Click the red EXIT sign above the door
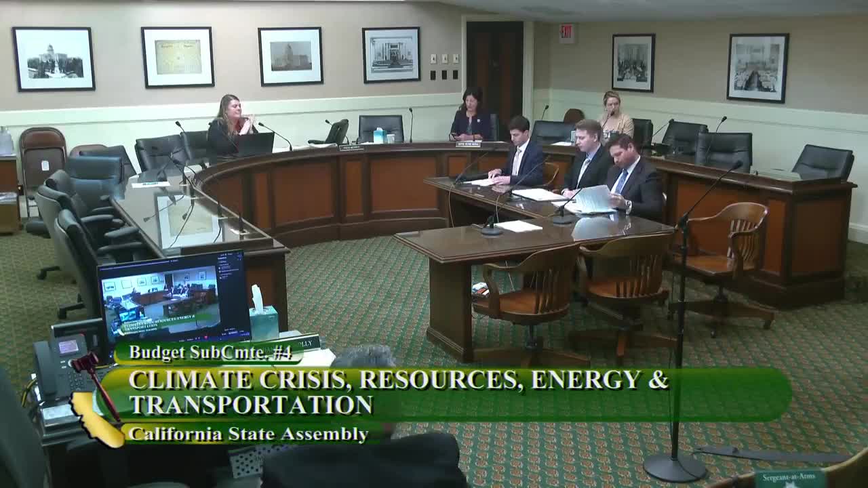Screen dimensions: 868x488 click(567, 33)
